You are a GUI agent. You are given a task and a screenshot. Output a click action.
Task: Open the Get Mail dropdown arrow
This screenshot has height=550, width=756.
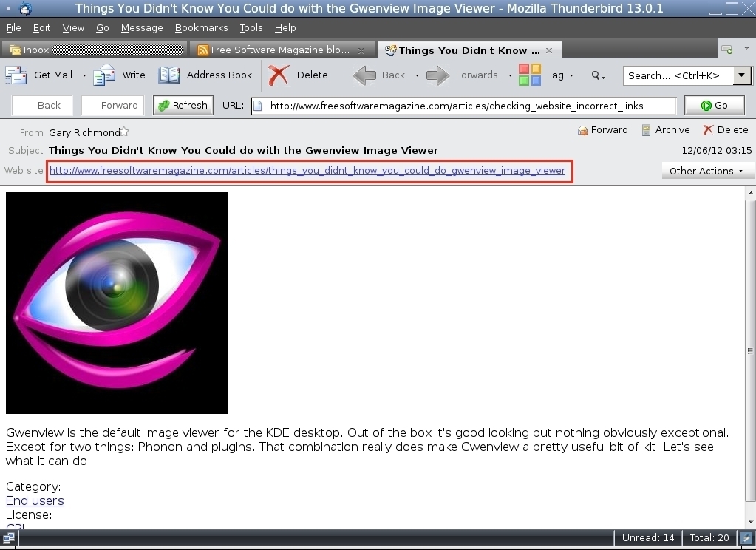pyautogui.click(x=84, y=75)
